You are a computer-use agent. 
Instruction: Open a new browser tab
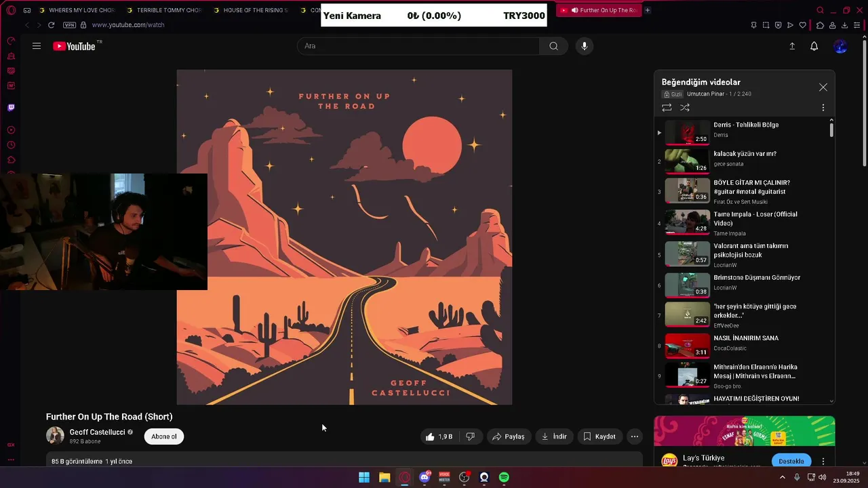click(x=648, y=10)
